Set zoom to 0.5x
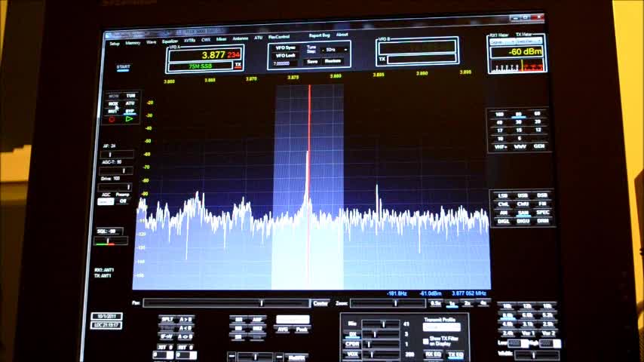Screen dimensions: 644x362 click(x=436, y=303)
